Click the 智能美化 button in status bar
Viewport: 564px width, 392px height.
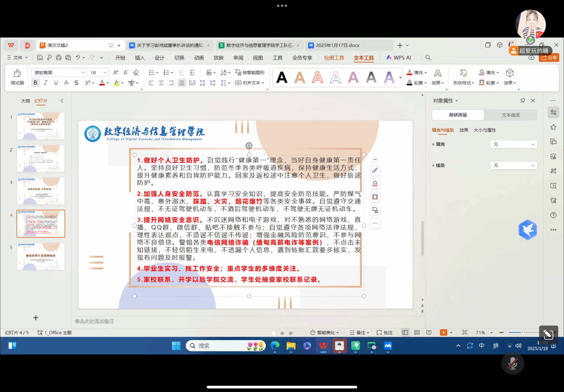click(324, 332)
